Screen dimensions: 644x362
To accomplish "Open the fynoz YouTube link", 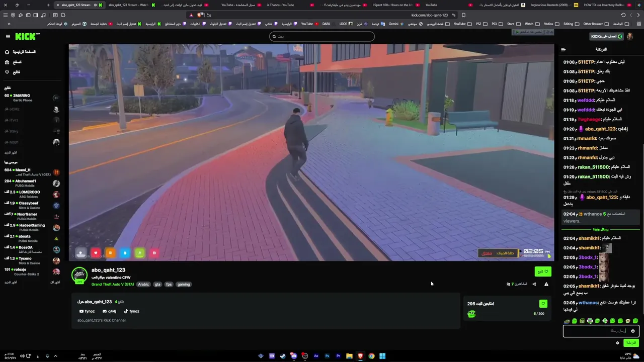I will pyautogui.click(x=87, y=311).
